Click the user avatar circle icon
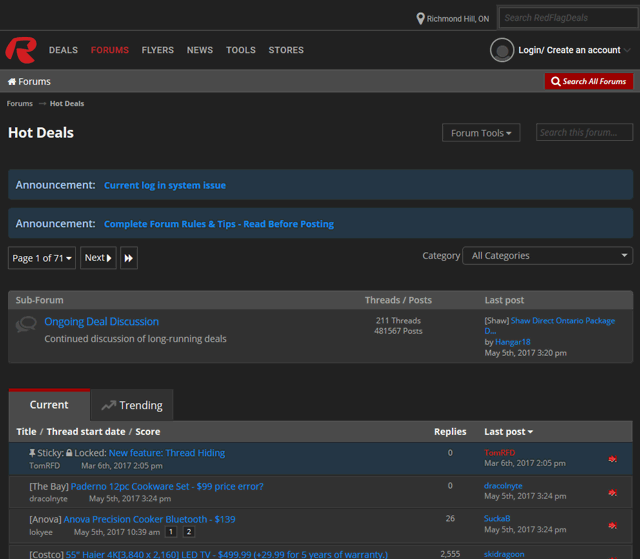This screenshot has width=640, height=559. (x=502, y=50)
